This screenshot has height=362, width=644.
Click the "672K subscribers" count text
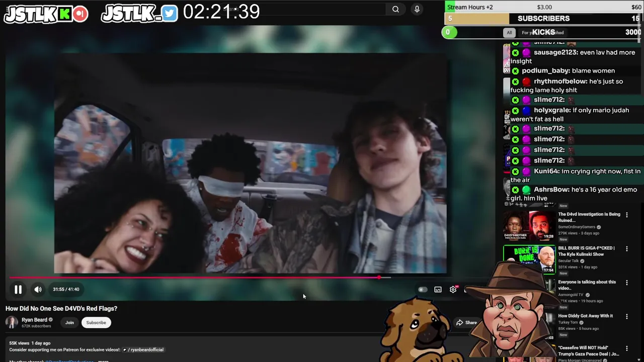click(x=36, y=326)
